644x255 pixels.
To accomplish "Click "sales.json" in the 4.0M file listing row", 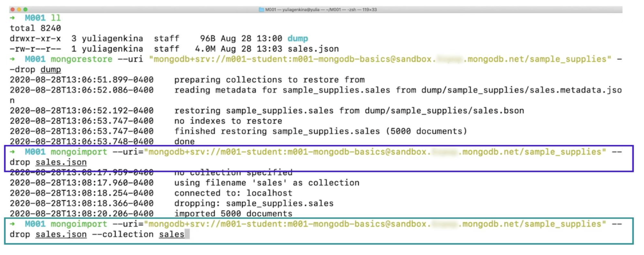I will pos(313,49).
